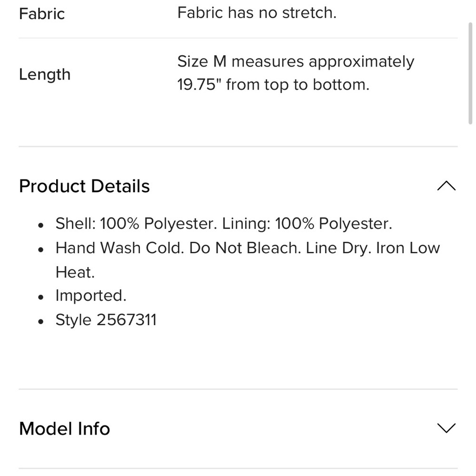Collapse the Product Details section chevron
This screenshot has width=476, height=476.
(446, 186)
